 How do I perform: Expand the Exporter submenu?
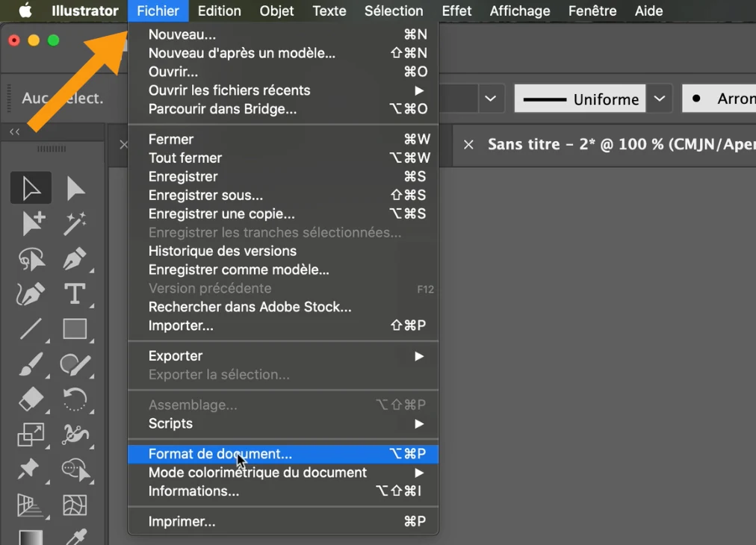[283, 356]
